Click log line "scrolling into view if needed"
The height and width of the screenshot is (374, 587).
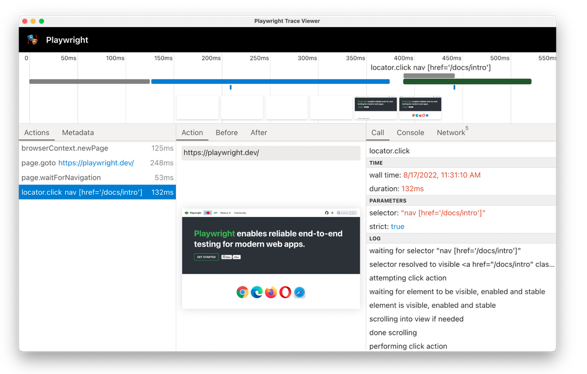click(416, 319)
